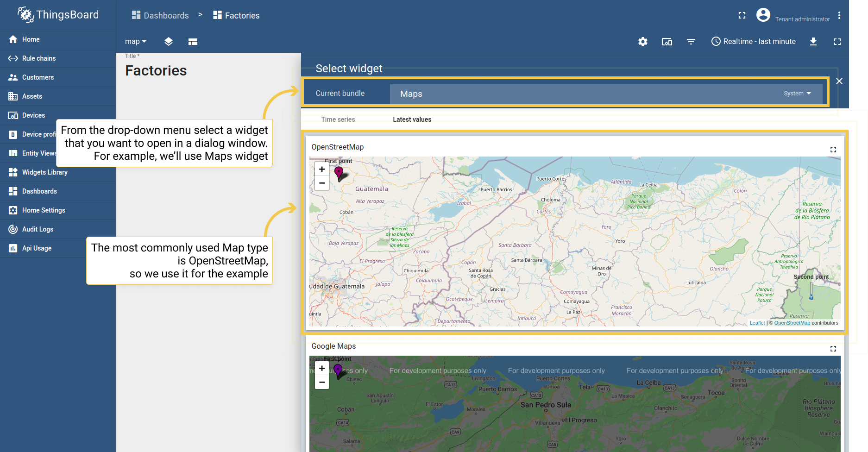
Task: Open Realtime - last minute time window
Action: click(754, 42)
